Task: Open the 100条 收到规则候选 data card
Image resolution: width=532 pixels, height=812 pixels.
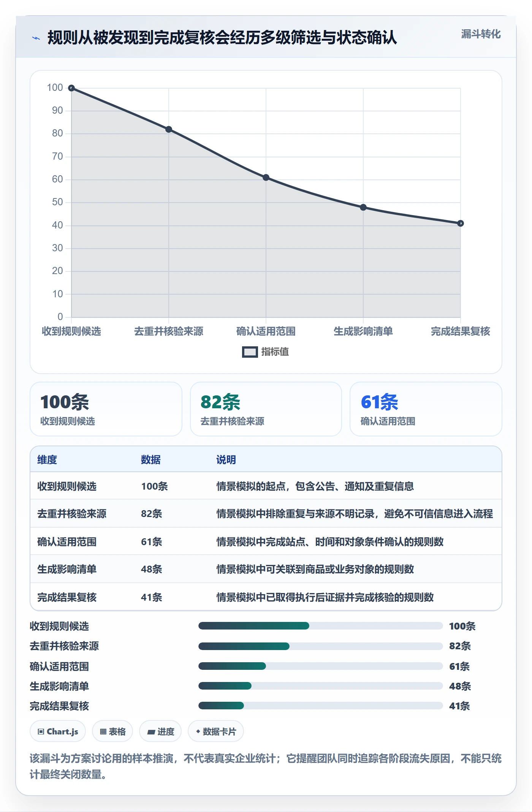Action: (106, 409)
